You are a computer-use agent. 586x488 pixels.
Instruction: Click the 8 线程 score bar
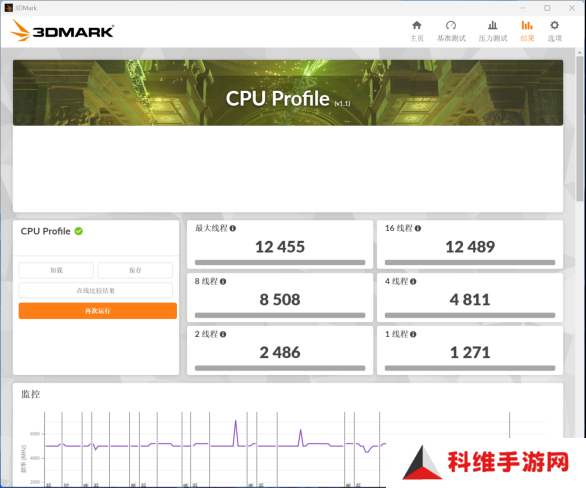[x=280, y=315]
